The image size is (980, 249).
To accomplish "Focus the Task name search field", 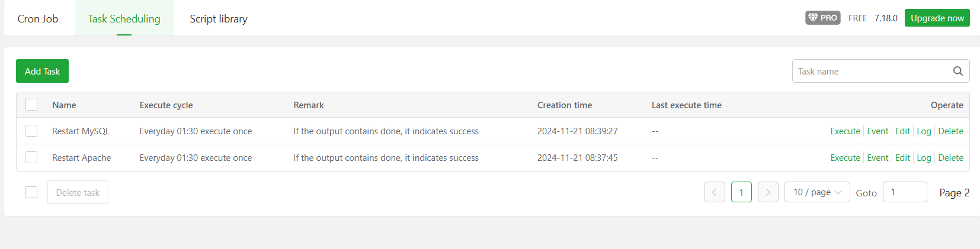I will [870, 71].
